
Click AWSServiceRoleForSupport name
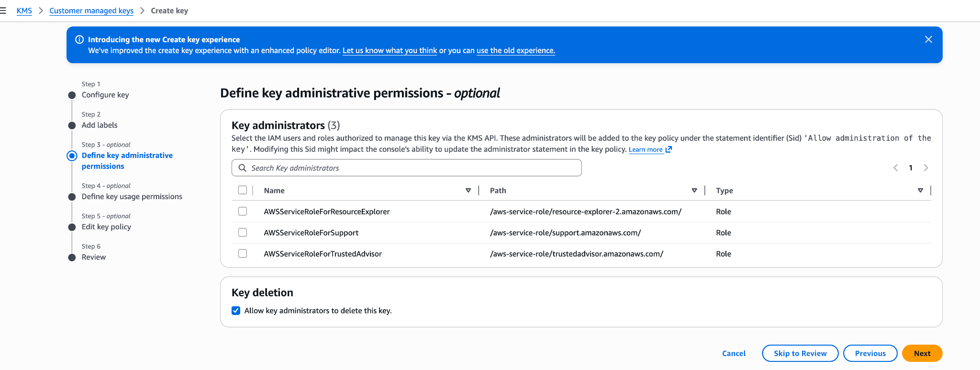[x=311, y=233]
